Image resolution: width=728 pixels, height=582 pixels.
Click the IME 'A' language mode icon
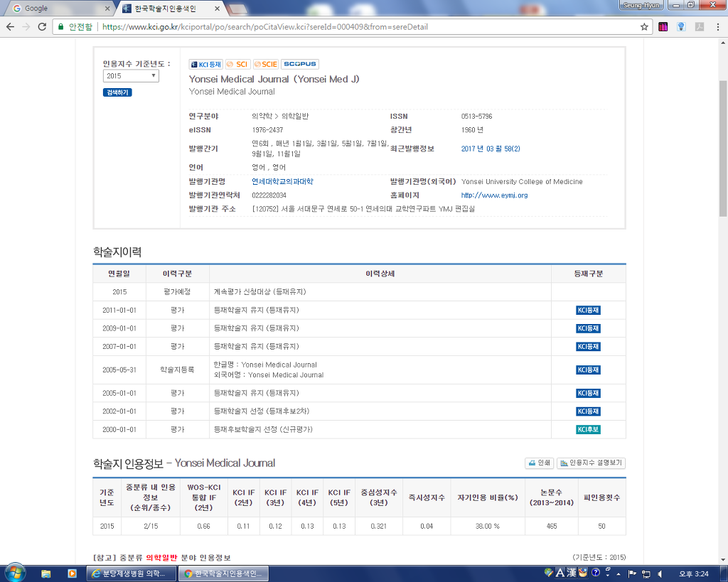click(560, 573)
